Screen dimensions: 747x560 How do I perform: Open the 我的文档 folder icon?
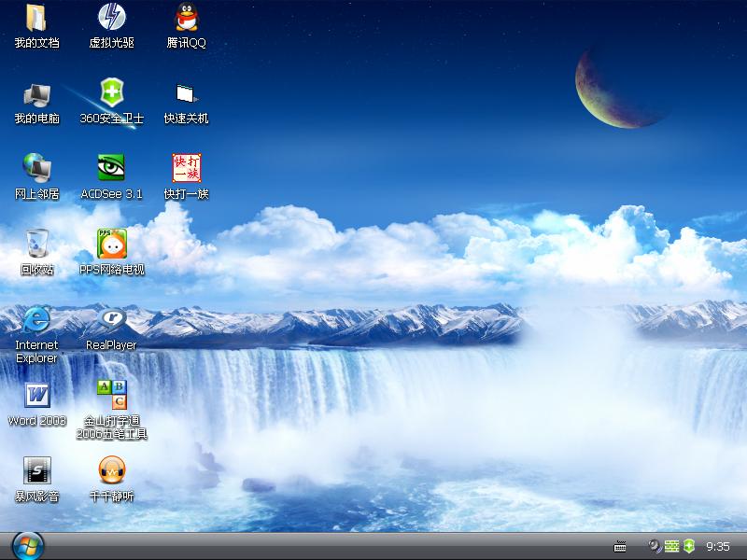pyautogui.click(x=36, y=18)
